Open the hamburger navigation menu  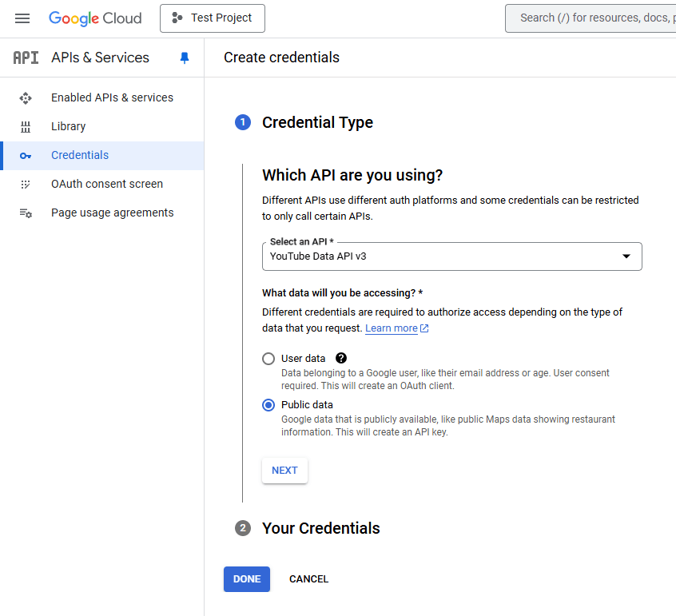tap(22, 18)
